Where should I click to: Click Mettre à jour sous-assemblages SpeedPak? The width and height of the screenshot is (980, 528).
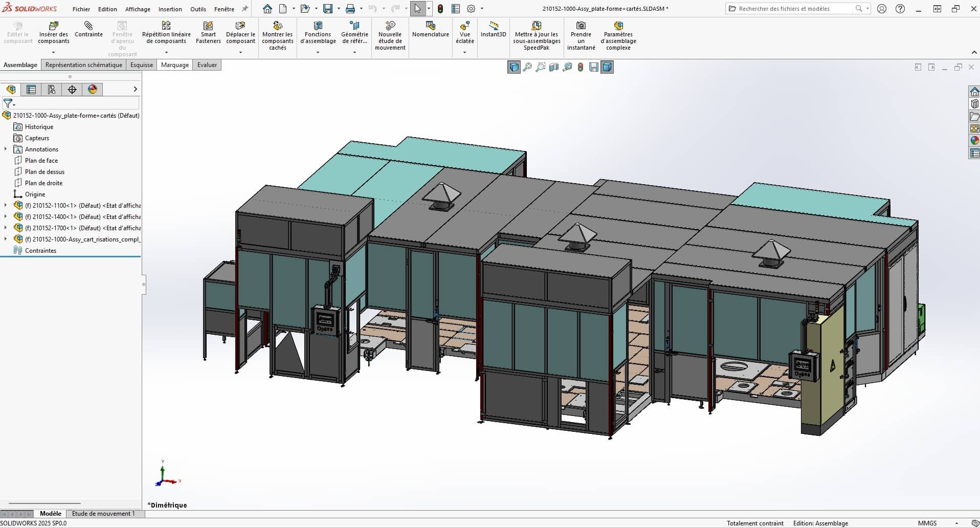537,36
